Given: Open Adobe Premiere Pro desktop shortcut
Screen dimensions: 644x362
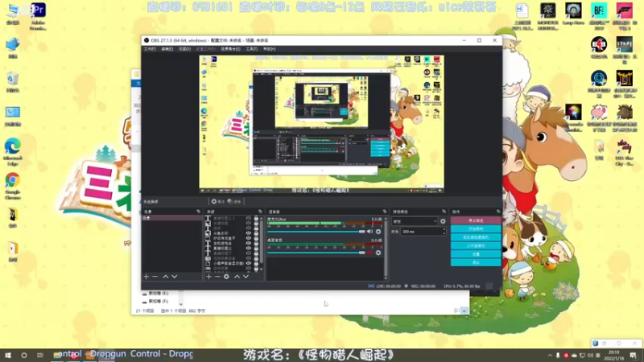Looking at the screenshot, I should pyautogui.click(x=38, y=16).
